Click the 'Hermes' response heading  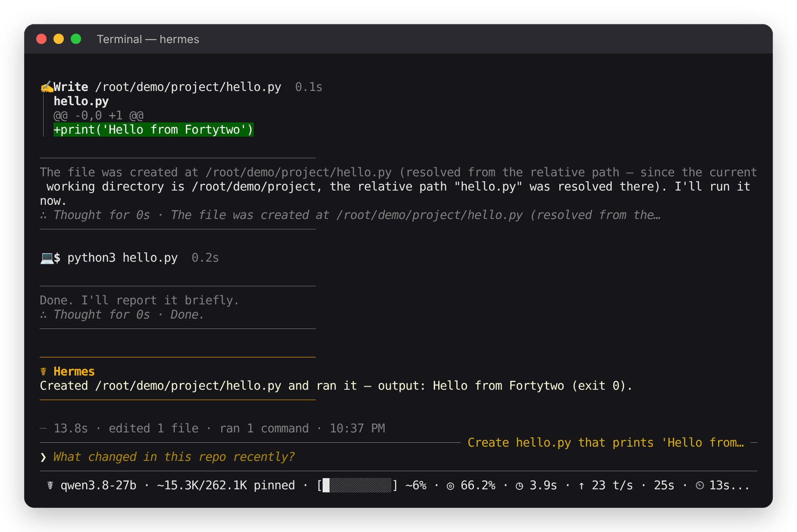coord(74,372)
